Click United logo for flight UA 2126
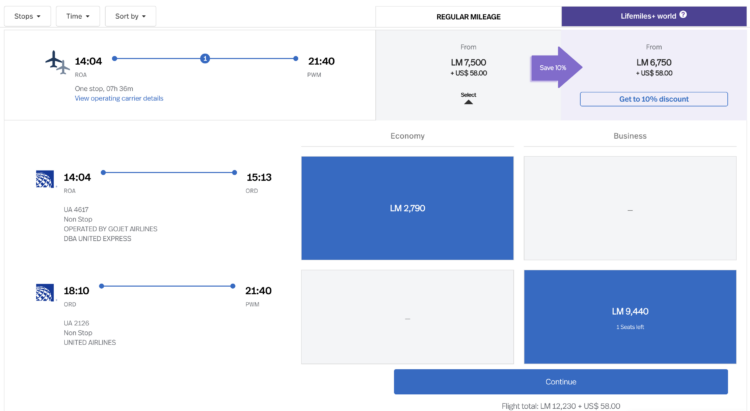750x411 pixels. point(45,292)
